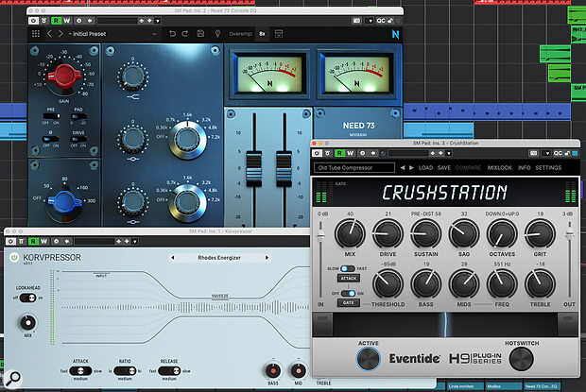Open Need 73 shop cart icon
This screenshot has width=586, height=392.
point(279,34)
